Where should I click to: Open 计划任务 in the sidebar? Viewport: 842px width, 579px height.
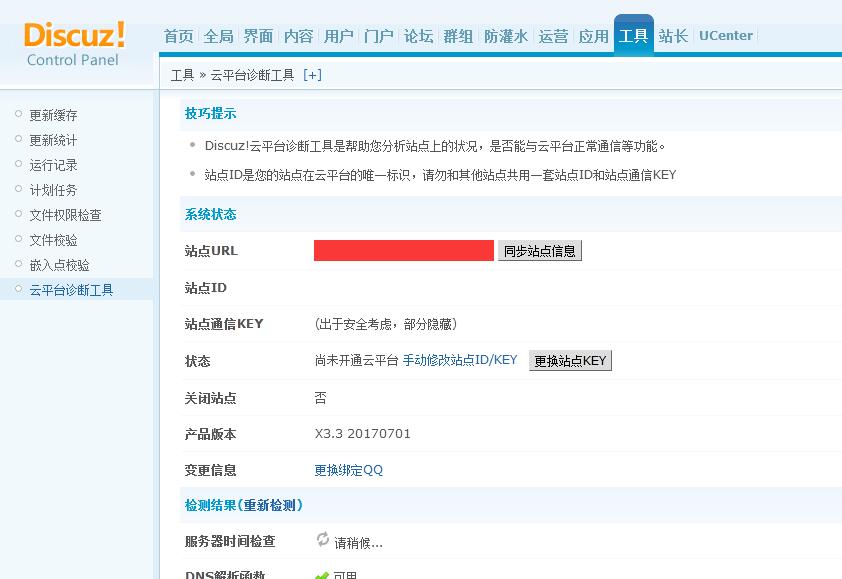(x=53, y=190)
